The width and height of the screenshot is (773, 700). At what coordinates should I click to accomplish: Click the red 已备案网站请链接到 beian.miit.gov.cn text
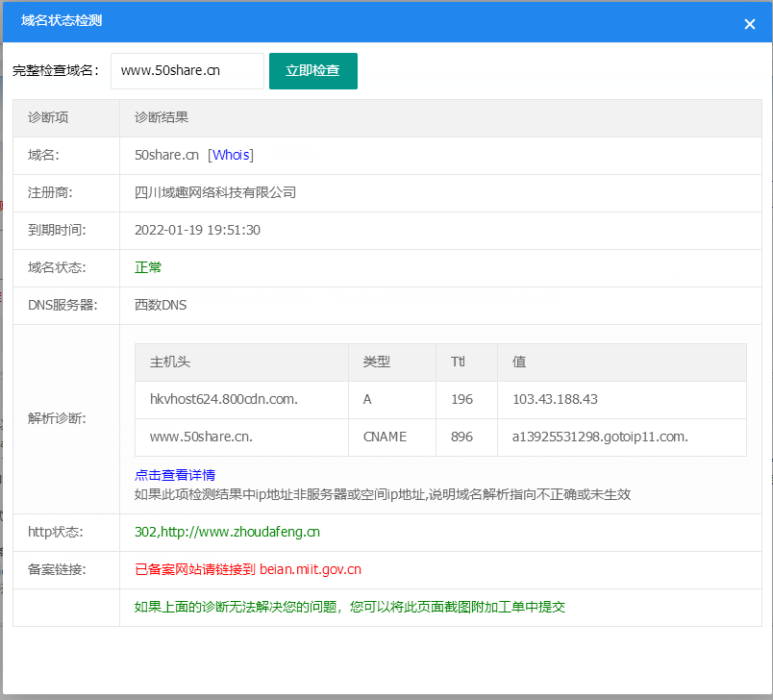point(248,570)
